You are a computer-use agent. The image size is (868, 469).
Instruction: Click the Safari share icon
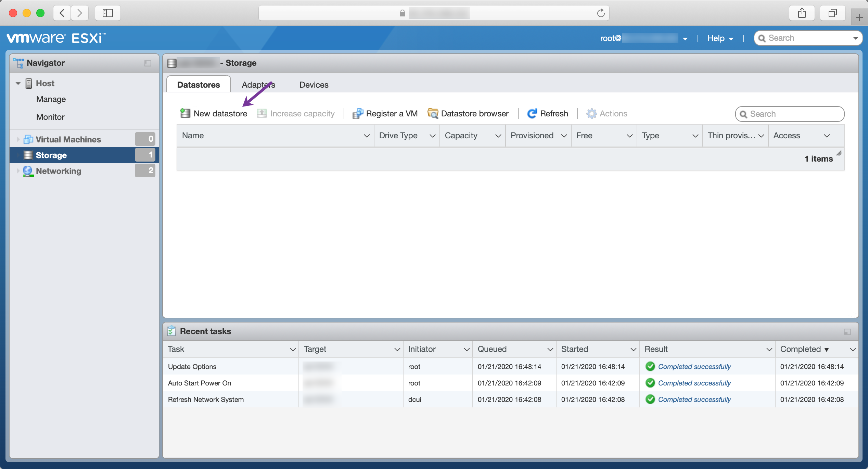click(802, 13)
